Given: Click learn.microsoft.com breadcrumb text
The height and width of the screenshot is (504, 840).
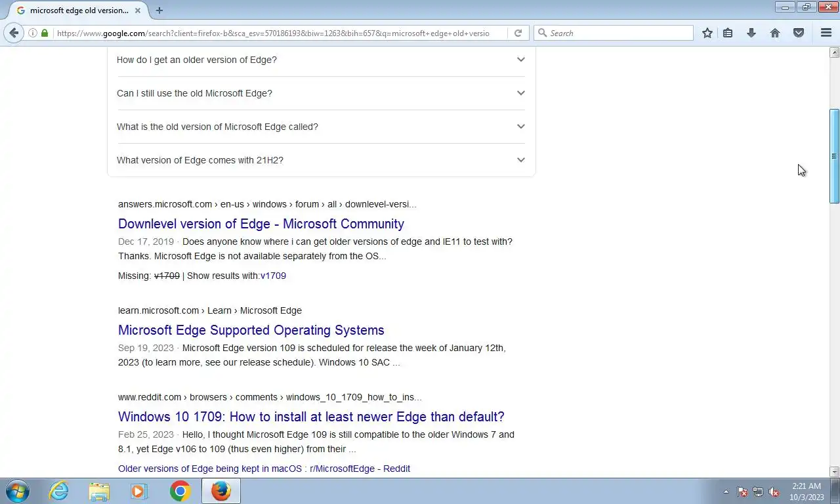Looking at the screenshot, I should [210, 310].
